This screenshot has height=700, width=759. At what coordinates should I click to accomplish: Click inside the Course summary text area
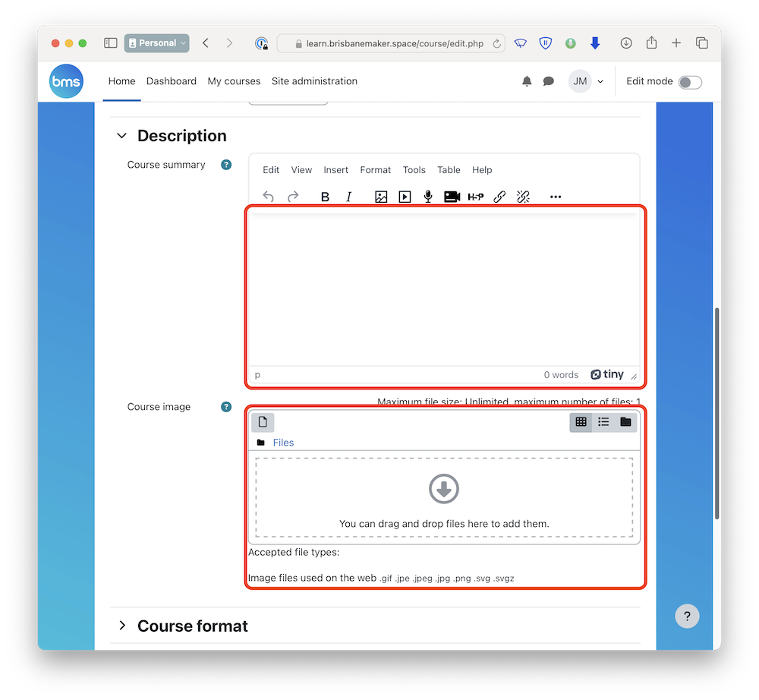click(443, 289)
